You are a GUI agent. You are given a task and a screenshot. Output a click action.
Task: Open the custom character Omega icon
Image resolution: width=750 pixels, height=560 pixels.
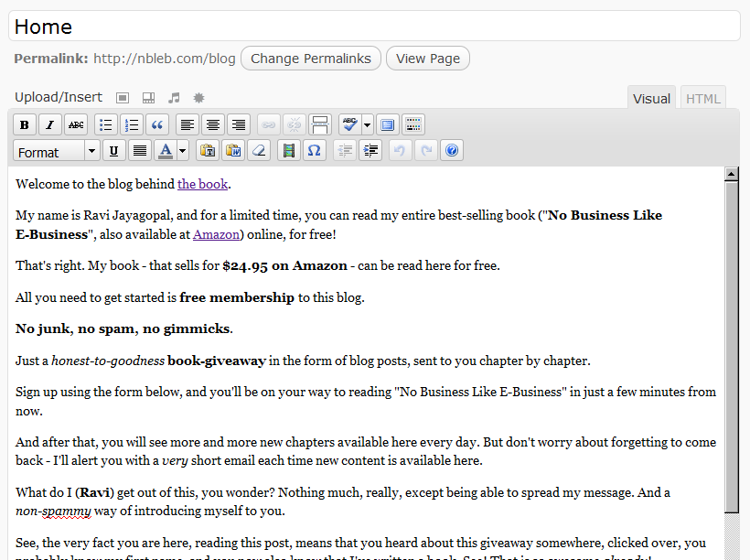314,151
